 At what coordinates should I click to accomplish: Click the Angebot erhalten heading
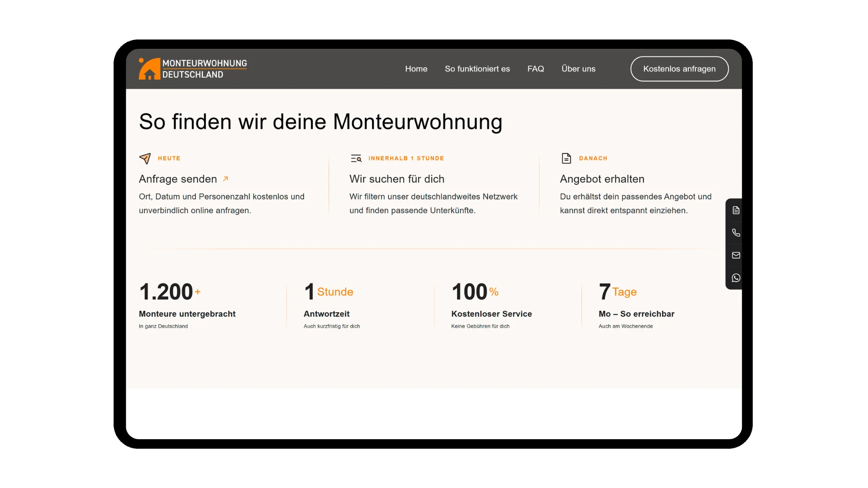point(602,179)
